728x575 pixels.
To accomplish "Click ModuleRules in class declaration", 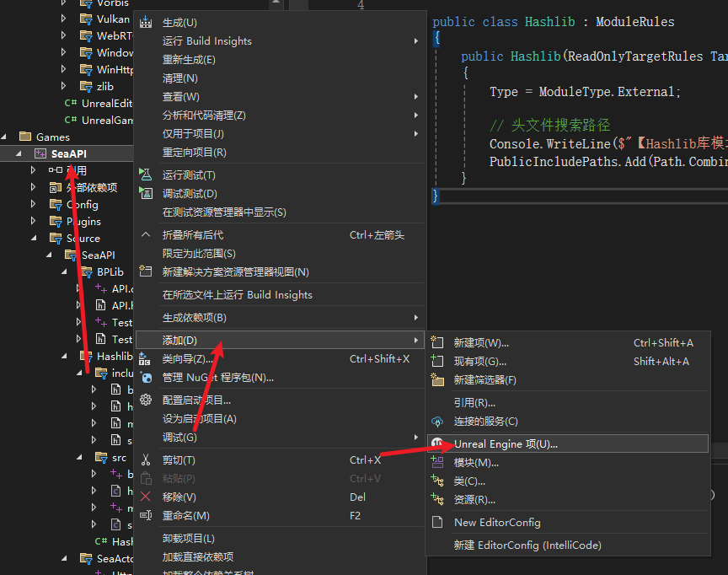I will (x=634, y=22).
